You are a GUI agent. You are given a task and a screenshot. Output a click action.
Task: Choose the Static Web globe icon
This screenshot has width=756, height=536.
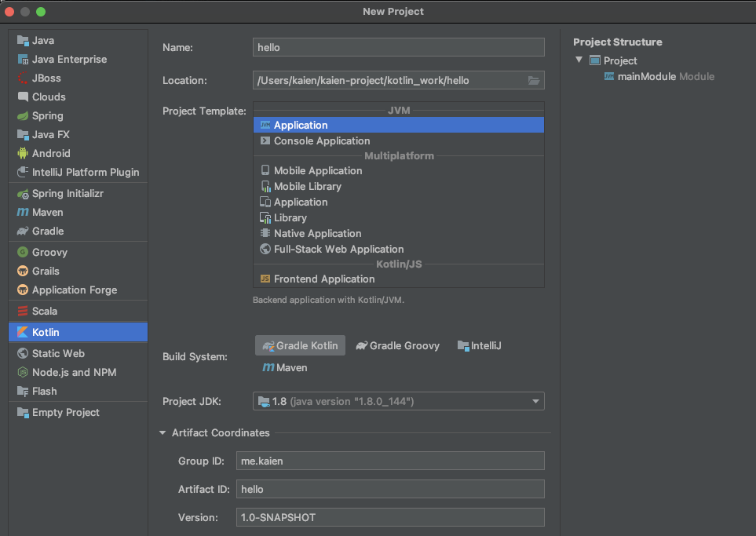(23, 353)
